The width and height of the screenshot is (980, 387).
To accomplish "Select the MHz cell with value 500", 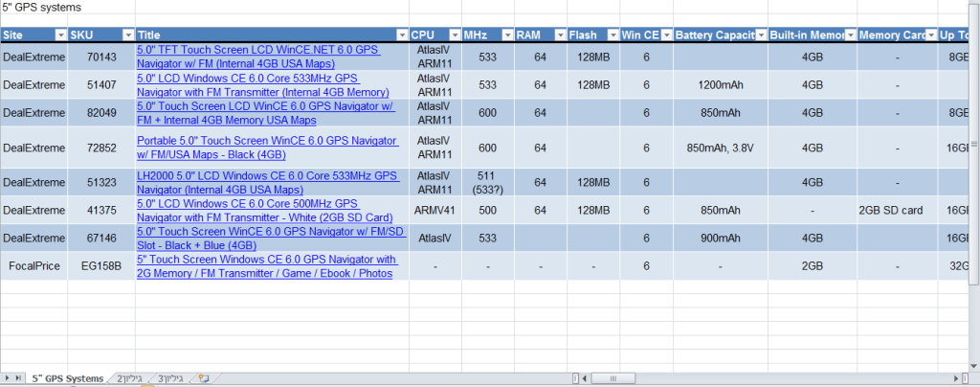I will coord(487,210).
